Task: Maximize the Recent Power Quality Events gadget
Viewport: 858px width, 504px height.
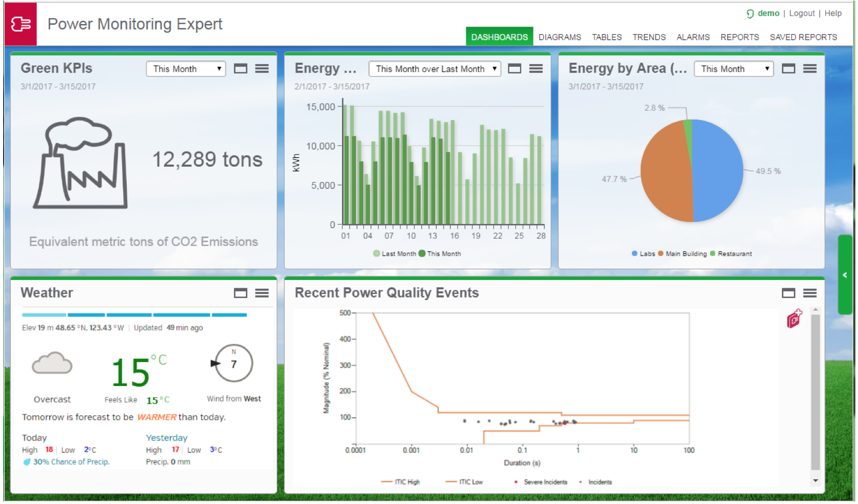Action: tap(788, 293)
